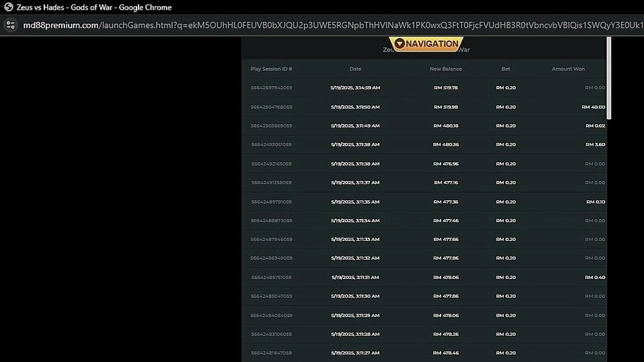Select the session row dated 3:11:49 AM
Viewport: 644px width, 362px height.
pos(355,126)
